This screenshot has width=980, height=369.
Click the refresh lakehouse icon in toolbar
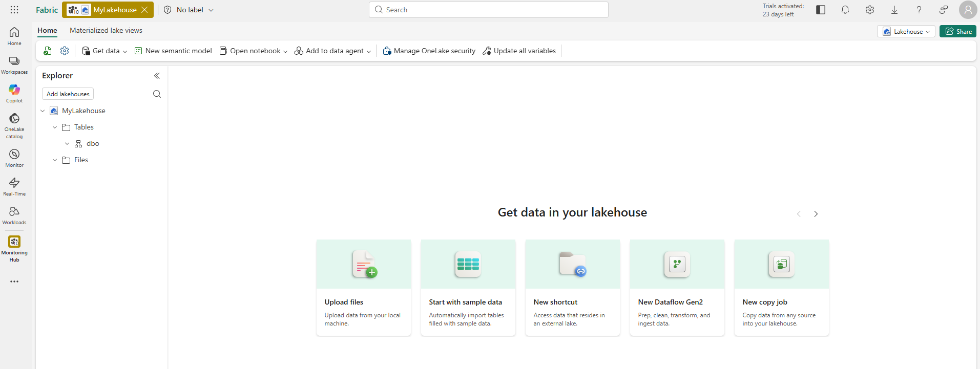tap(48, 51)
